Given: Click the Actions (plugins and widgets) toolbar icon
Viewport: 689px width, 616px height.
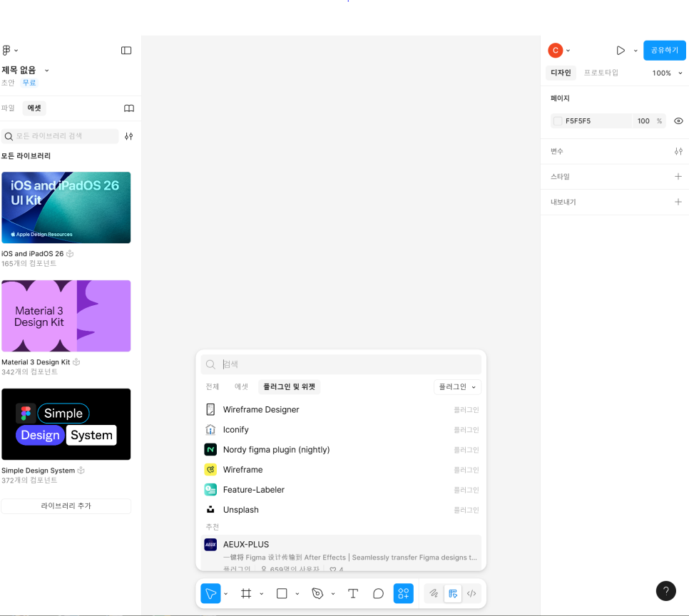Looking at the screenshot, I should 404,593.
